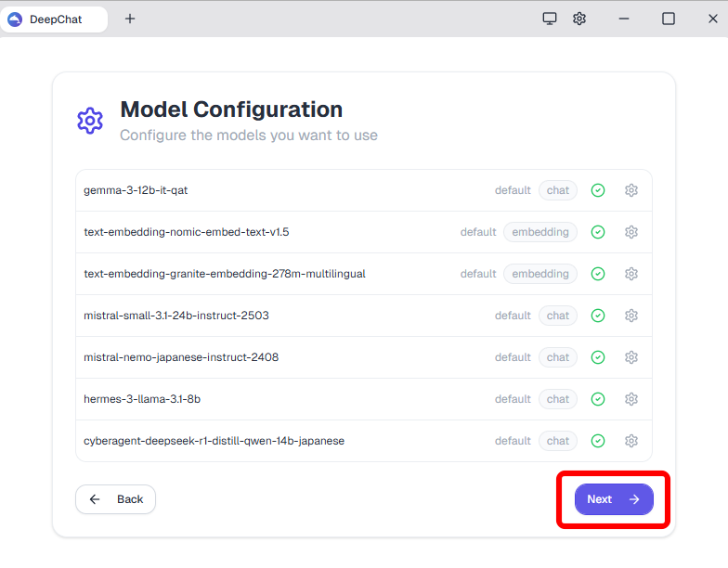Click chat tag for cyberagent-deepseek-r1-distill-qwen-14b-japanese
The image size is (728, 568).
(557, 441)
